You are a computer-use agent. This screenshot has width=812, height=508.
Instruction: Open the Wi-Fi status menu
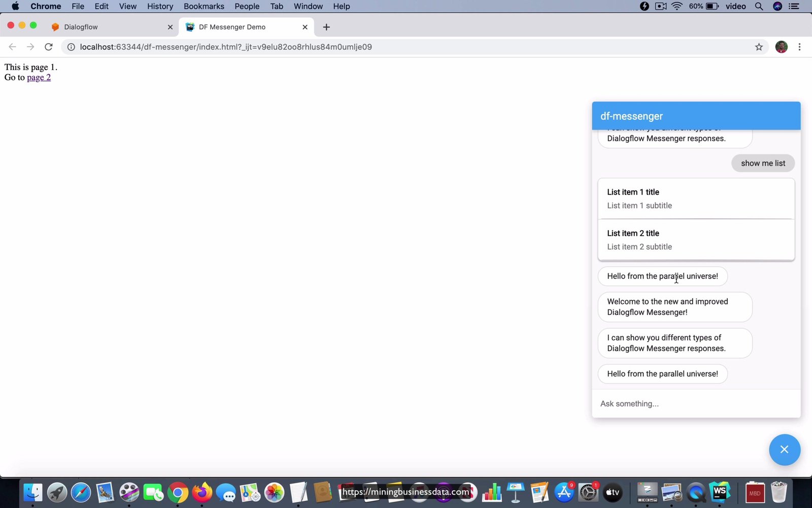click(x=677, y=6)
